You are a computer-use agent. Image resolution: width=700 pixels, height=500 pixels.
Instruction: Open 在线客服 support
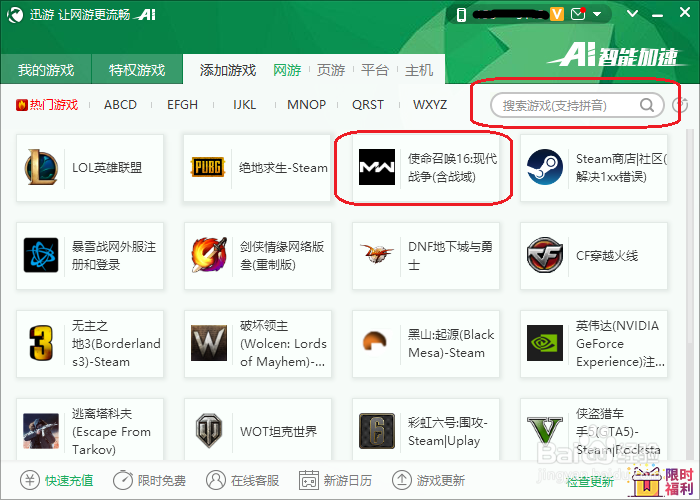coord(242,480)
